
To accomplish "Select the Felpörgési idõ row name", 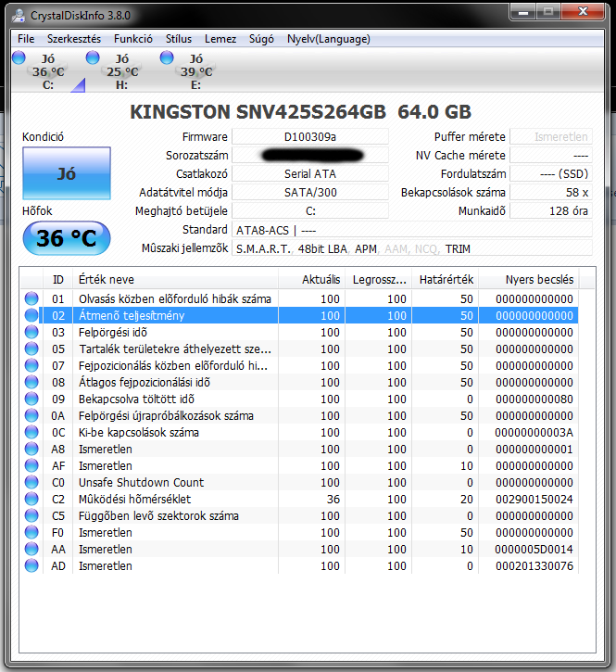I will [x=113, y=332].
